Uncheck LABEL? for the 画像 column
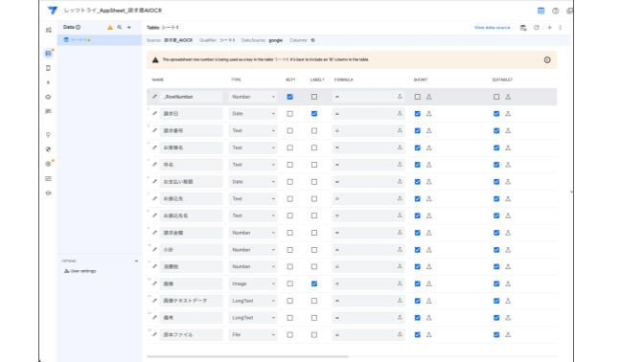The width and height of the screenshot is (644, 362). (x=314, y=283)
